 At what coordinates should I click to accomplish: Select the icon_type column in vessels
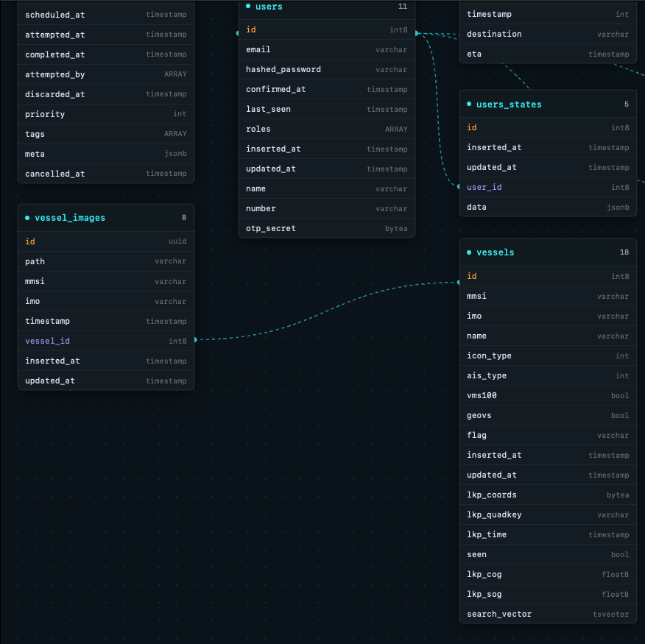tap(548, 355)
